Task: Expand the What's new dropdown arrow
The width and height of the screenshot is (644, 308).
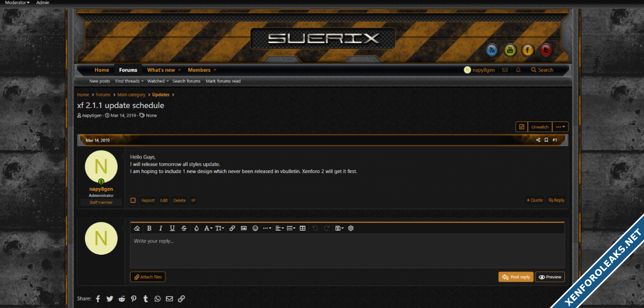Action: pyautogui.click(x=180, y=70)
